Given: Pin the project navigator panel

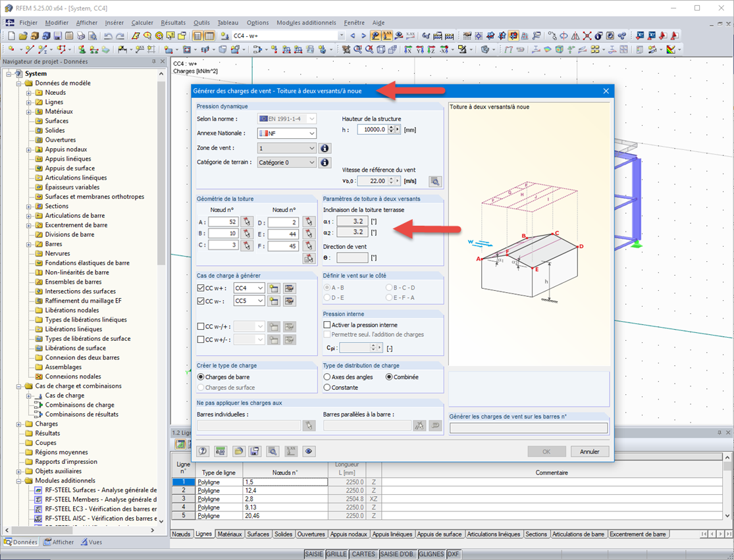Looking at the screenshot, I should click(x=154, y=61).
